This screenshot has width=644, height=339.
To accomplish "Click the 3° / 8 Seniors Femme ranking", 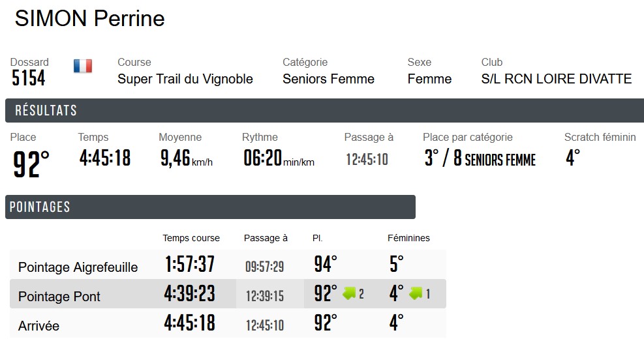I will tap(480, 158).
